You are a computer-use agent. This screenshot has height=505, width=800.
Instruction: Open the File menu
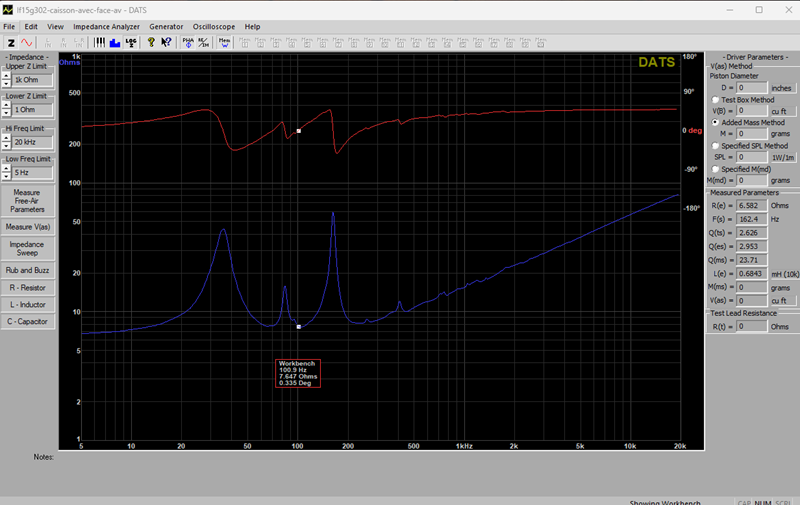[x=9, y=27]
